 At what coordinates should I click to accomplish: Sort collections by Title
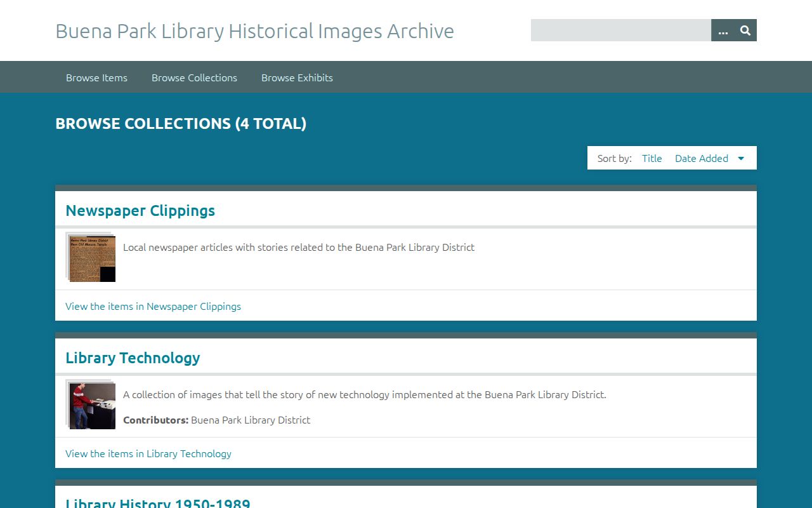(x=652, y=159)
